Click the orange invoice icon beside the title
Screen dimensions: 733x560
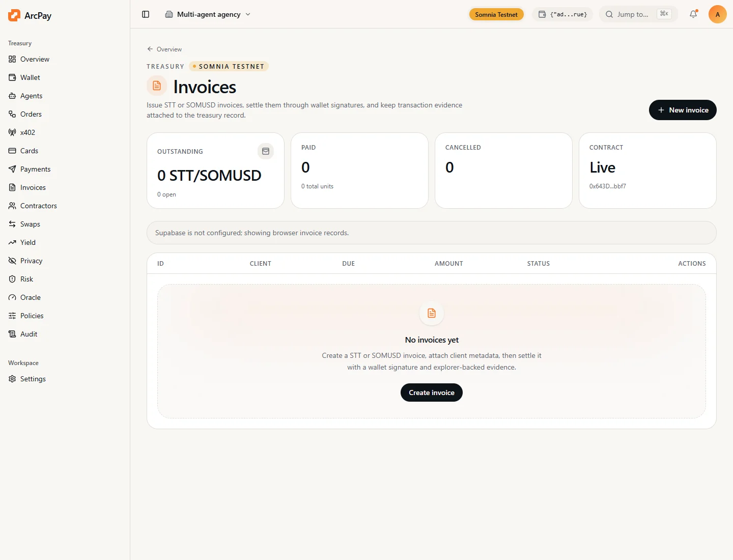157,86
